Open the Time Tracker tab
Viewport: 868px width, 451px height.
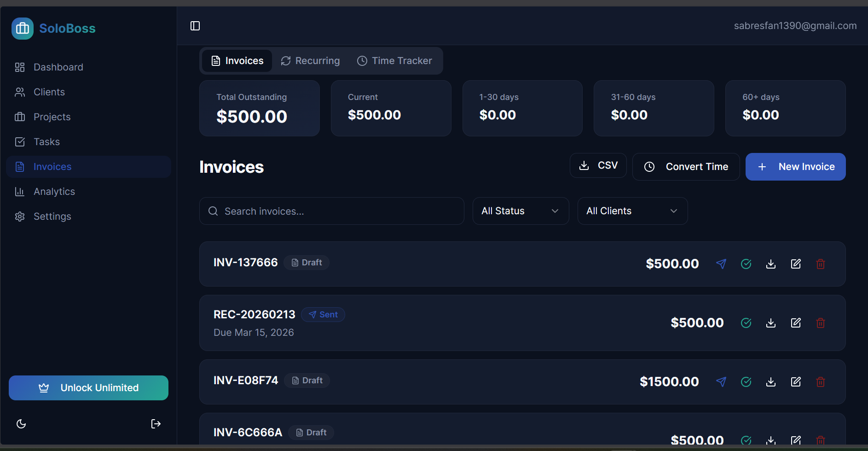tap(394, 60)
